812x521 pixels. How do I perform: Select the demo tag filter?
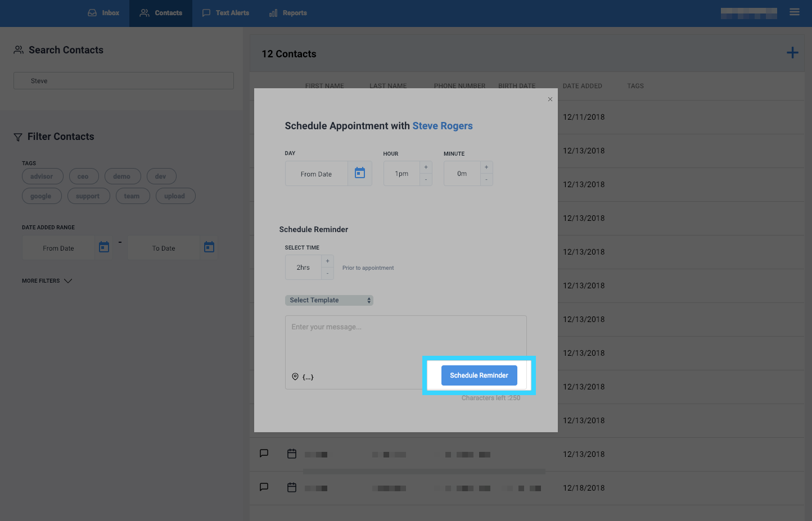pos(122,176)
